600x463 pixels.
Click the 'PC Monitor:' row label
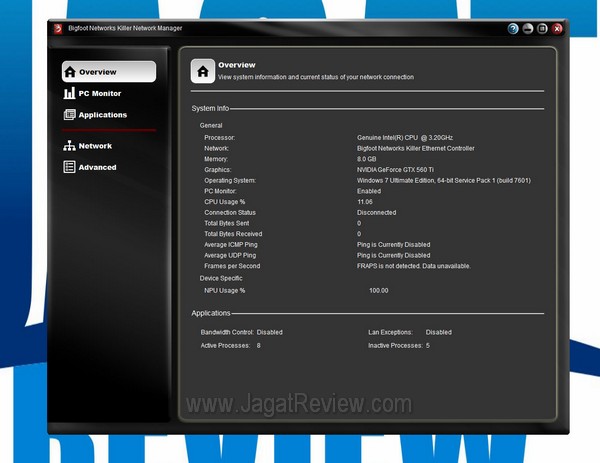220,191
